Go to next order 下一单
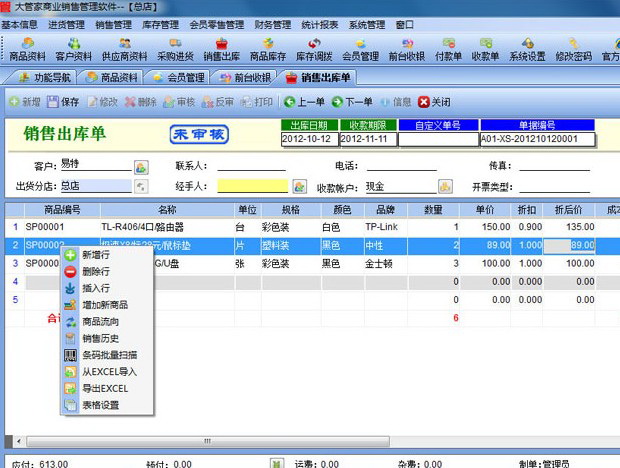Screen dimensions: 620x468 tap(352, 102)
